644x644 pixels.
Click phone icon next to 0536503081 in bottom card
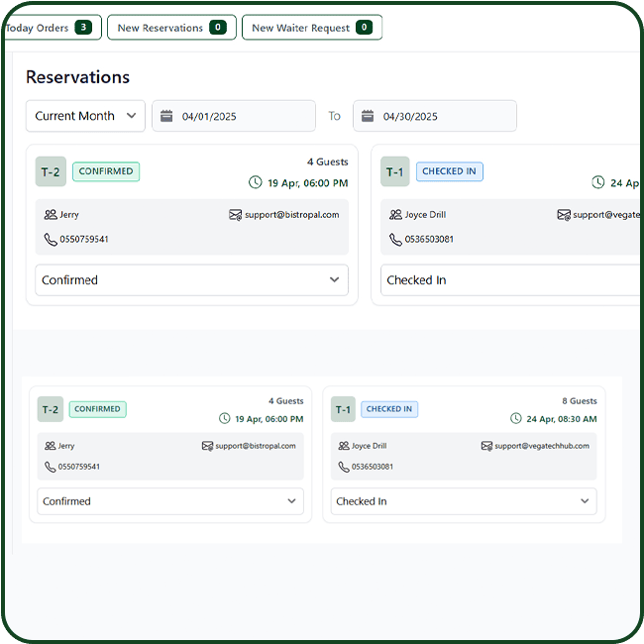(343, 467)
